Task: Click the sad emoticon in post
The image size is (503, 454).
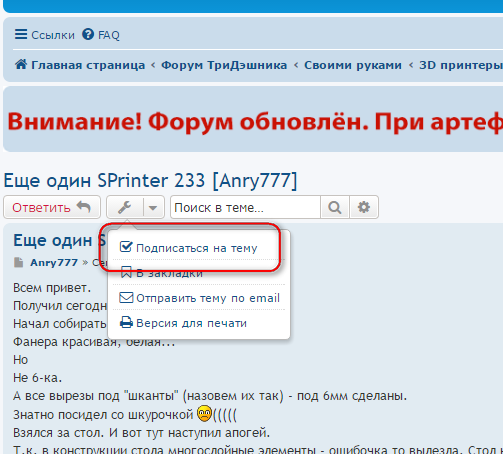Action: click(204, 414)
